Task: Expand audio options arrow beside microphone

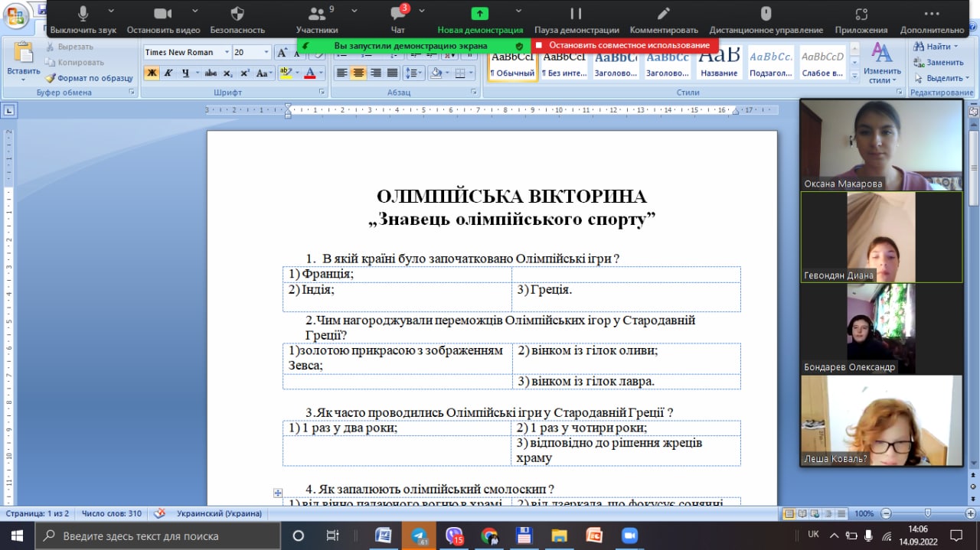Action: [x=112, y=11]
